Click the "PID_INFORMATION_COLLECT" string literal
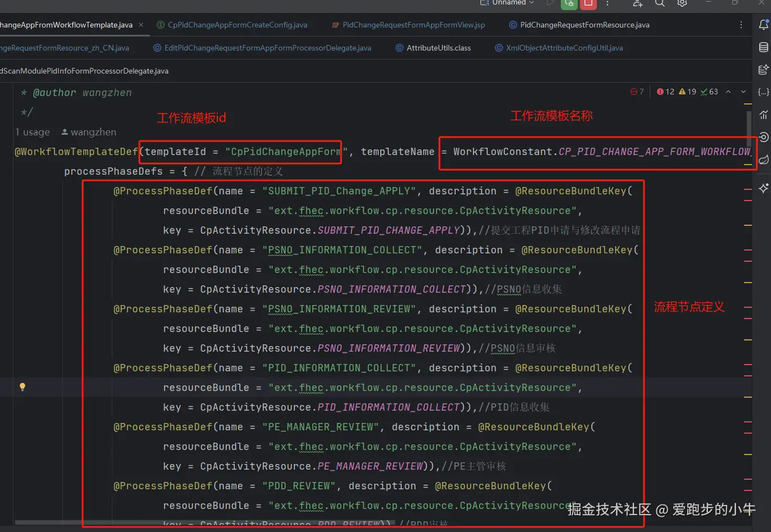 [x=339, y=368]
